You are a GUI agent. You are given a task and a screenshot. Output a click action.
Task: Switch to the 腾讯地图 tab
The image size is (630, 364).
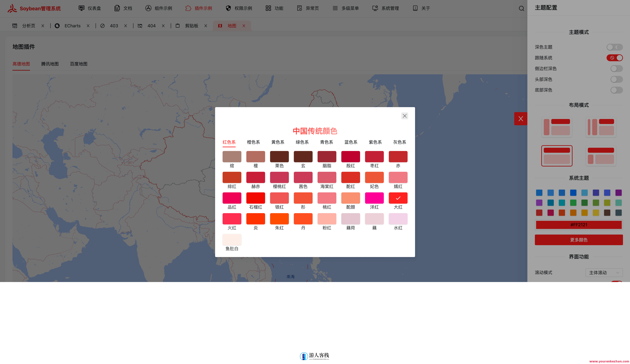coord(50,64)
